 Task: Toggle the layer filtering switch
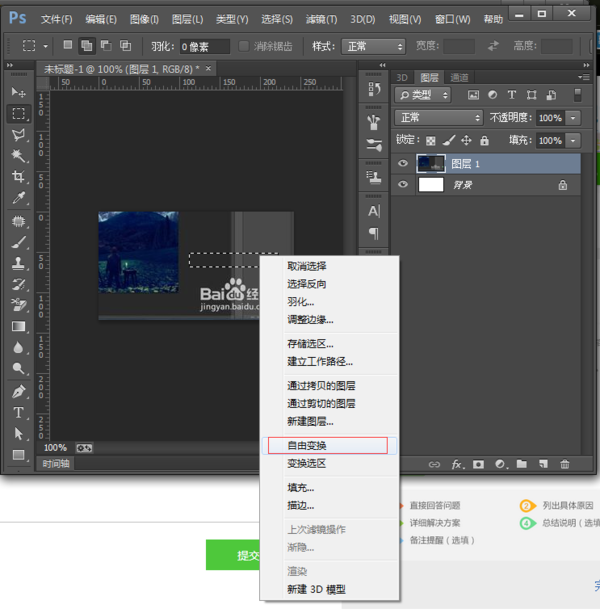click(x=577, y=95)
